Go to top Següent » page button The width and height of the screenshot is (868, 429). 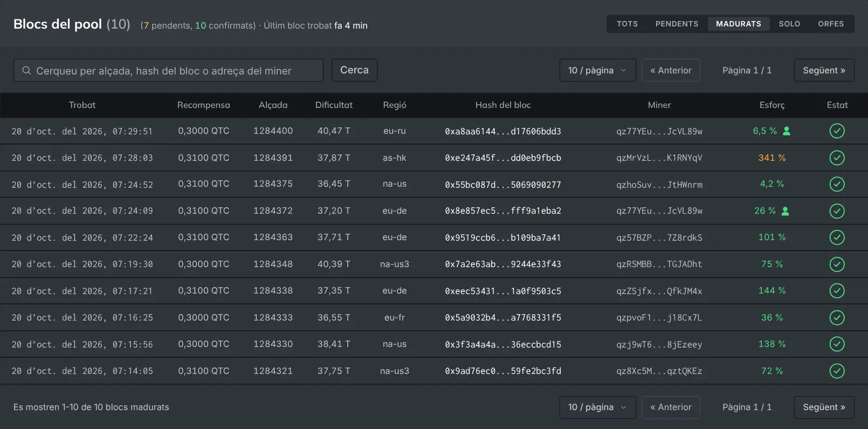pos(824,70)
